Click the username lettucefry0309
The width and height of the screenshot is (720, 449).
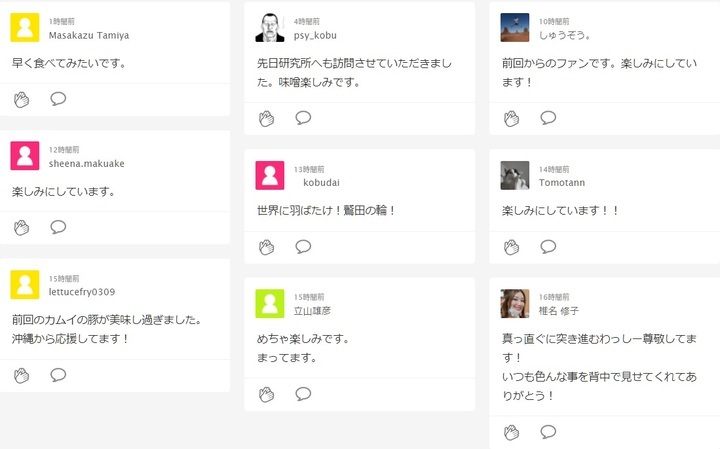pos(82,292)
